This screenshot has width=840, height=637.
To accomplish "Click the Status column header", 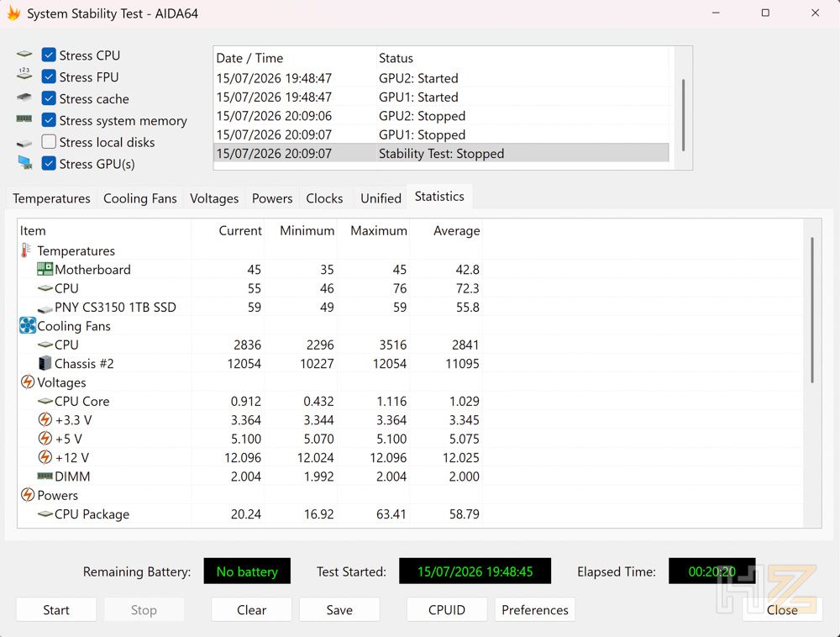I will (x=522, y=58).
